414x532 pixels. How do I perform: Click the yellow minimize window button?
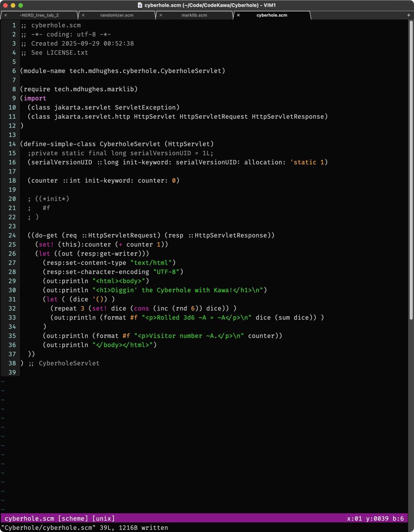(x=13, y=5)
